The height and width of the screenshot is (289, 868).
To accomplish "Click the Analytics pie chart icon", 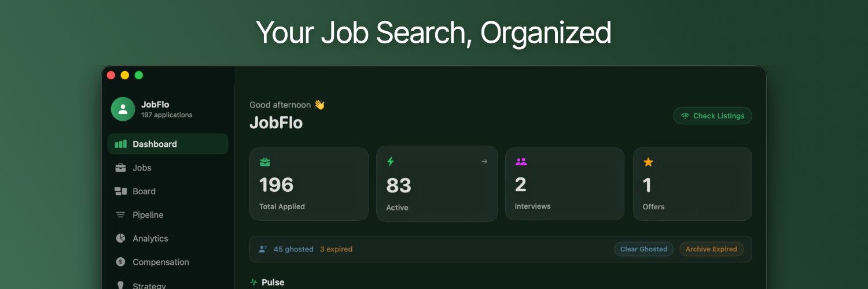I will (x=120, y=238).
